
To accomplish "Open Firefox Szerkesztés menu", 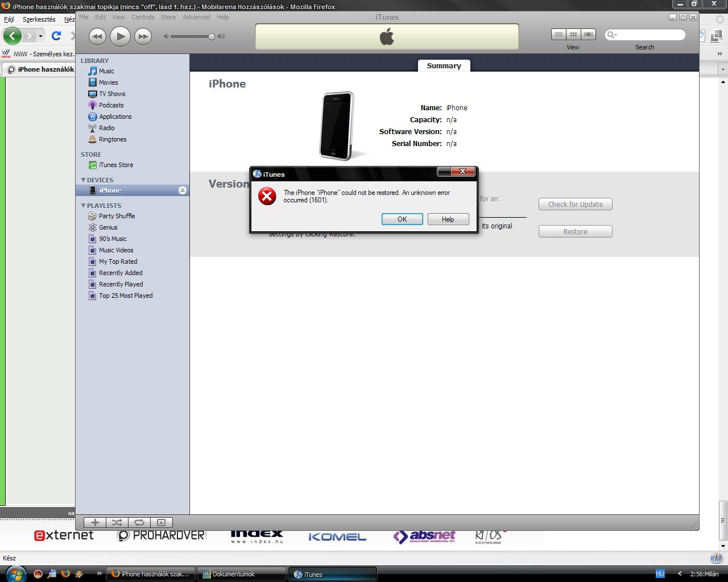I will coord(39,19).
